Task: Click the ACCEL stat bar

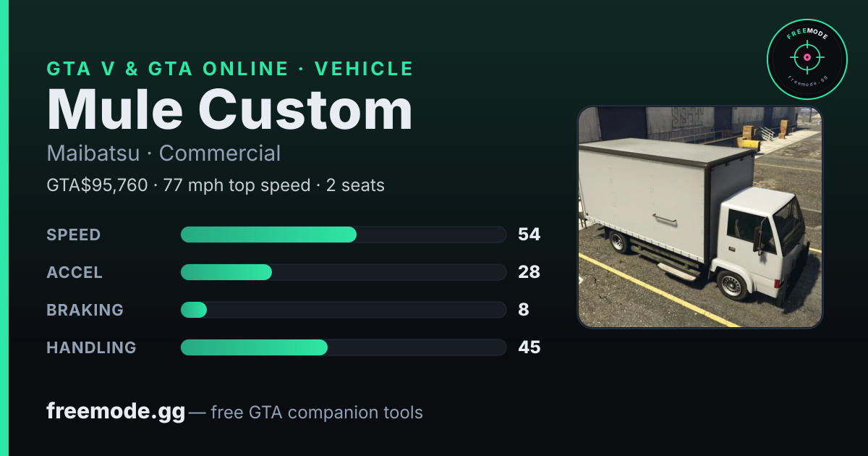Action: pyautogui.click(x=343, y=272)
